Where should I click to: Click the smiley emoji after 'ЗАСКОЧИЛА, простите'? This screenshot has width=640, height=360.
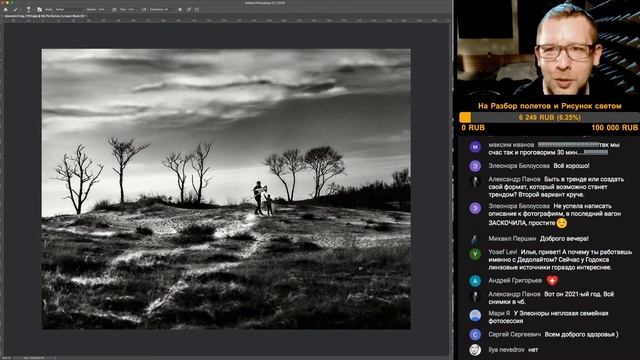click(562, 223)
